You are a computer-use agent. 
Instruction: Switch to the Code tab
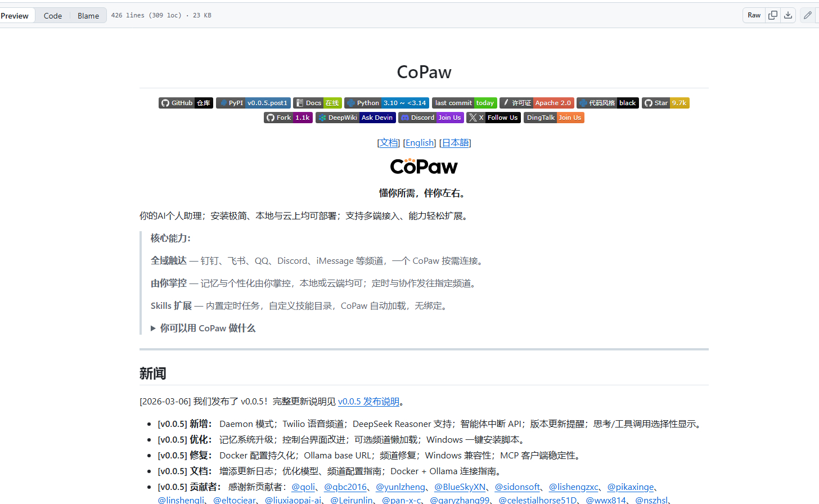(53, 16)
